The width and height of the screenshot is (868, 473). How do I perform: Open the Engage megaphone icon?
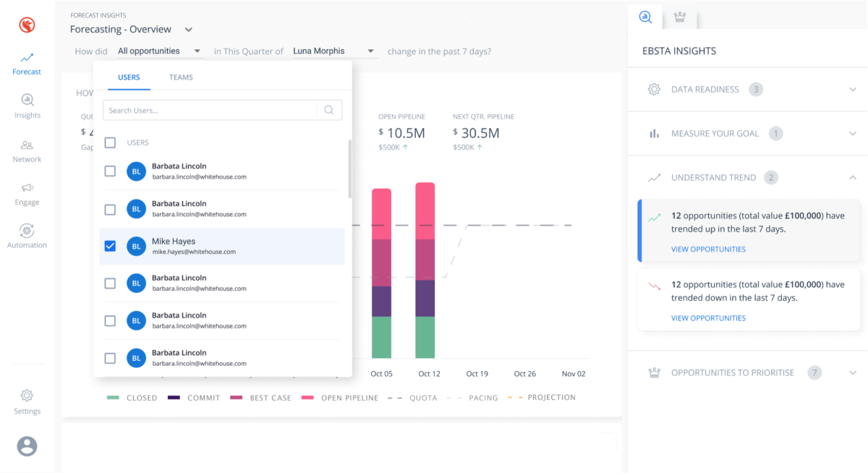(27, 194)
